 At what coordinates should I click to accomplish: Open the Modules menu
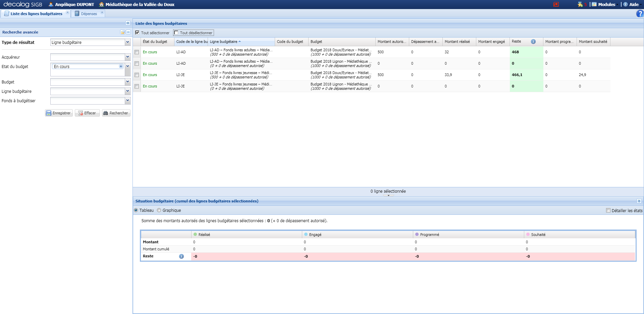(x=606, y=4)
